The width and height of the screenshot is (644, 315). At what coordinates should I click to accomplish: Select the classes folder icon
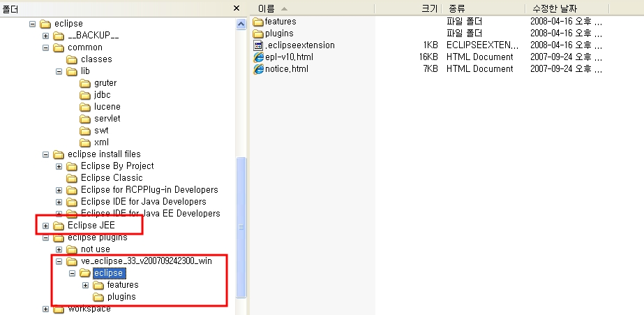(73, 59)
